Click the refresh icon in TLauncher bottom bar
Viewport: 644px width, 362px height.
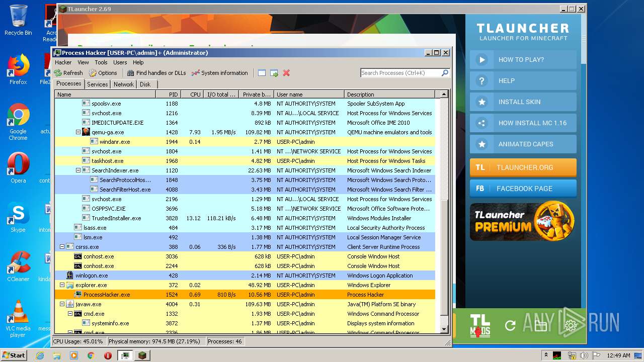(510, 326)
